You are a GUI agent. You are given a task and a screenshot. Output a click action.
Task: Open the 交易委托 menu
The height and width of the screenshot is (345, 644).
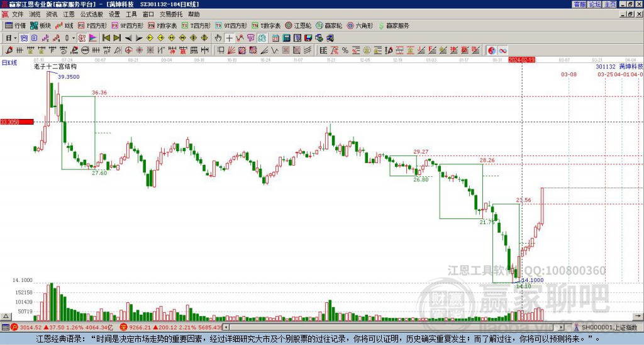pyautogui.click(x=171, y=14)
